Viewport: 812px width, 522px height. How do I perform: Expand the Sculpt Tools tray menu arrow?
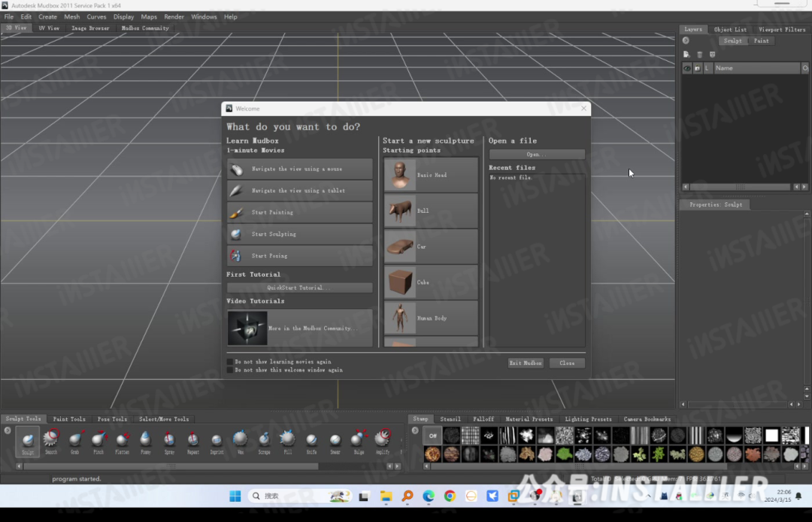tap(8, 430)
